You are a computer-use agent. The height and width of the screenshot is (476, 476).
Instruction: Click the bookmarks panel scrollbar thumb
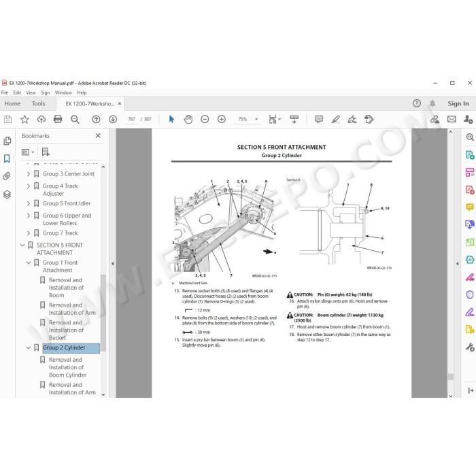103,313
